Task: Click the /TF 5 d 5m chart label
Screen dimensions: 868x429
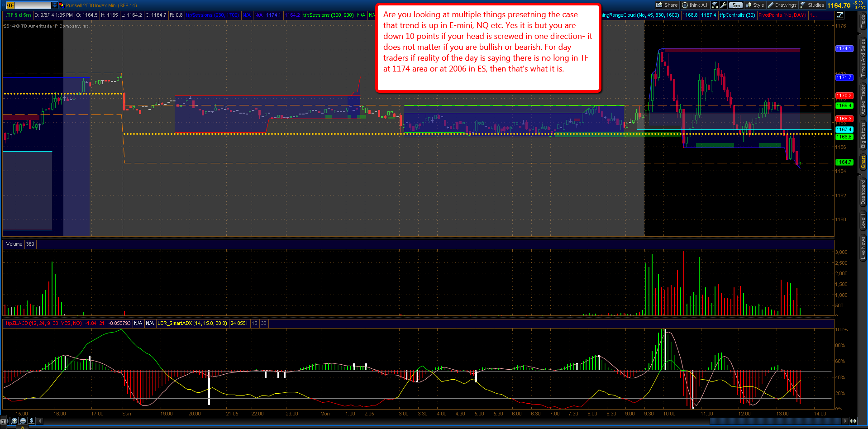Action: coord(18,15)
